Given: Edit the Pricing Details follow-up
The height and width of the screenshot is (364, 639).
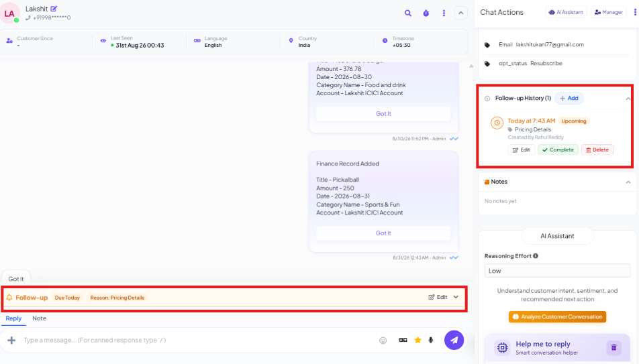Looking at the screenshot, I should [x=522, y=150].
